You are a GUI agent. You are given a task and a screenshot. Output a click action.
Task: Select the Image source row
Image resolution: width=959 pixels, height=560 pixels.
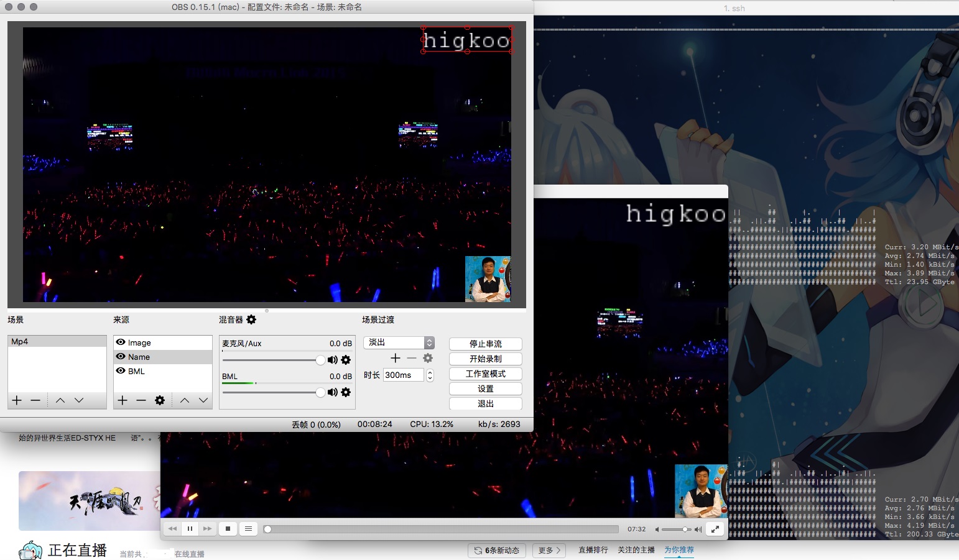click(x=163, y=342)
